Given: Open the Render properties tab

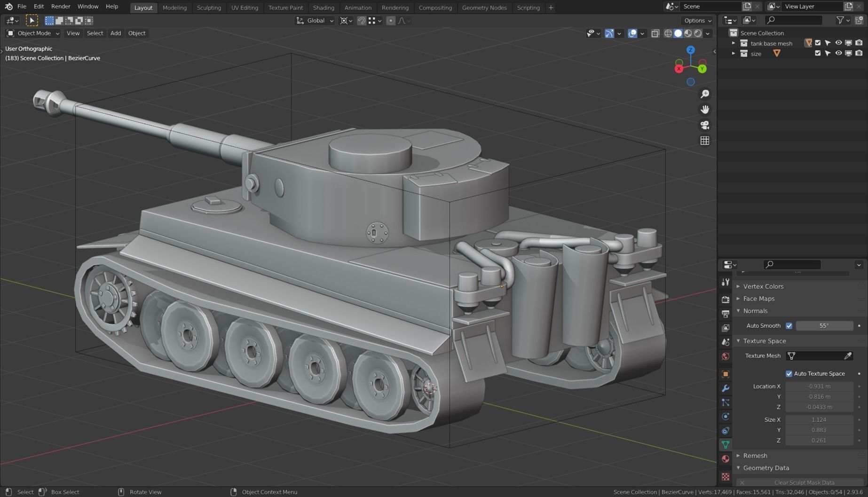Looking at the screenshot, I should (726, 299).
